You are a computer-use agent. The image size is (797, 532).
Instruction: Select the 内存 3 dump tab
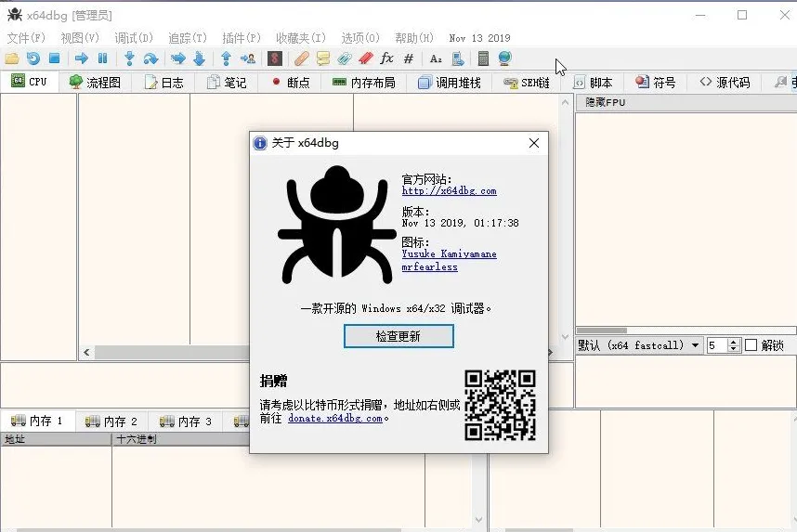pos(186,422)
